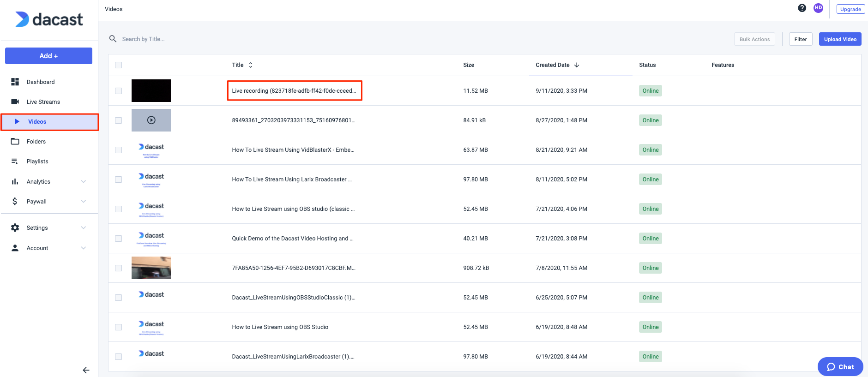868x377 pixels.
Task: Click the Status column header
Action: [647, 65]
